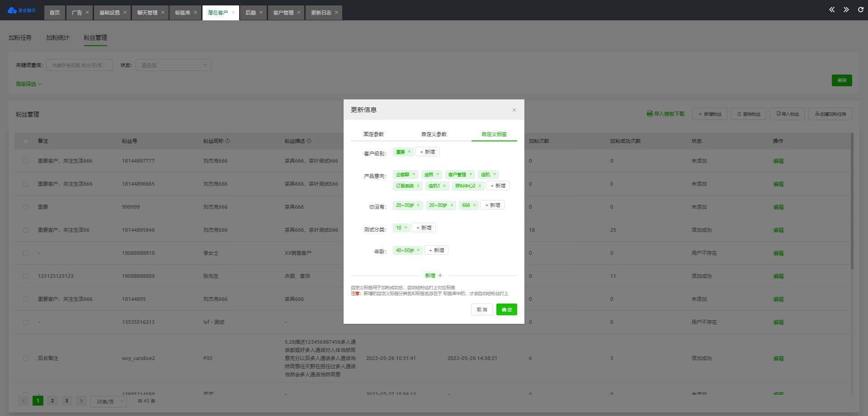
Task: Switch to the 固定参数 tab
Action: (373, 134)
